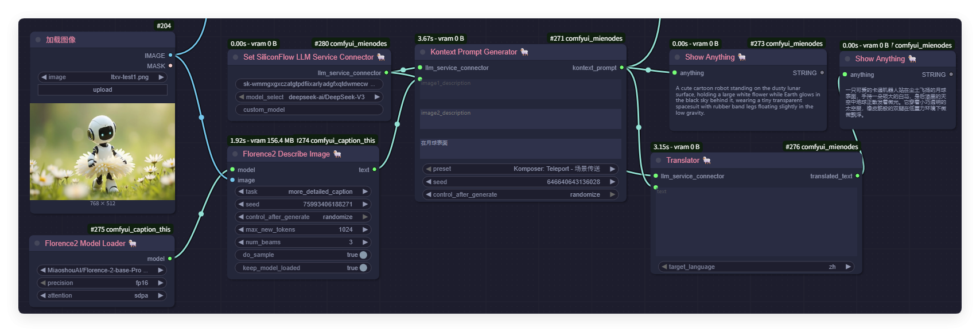Screen dimensions: 980x332
Task: Click the model output port on Florence2 Model Loader
Action: [x=170, y=259]
